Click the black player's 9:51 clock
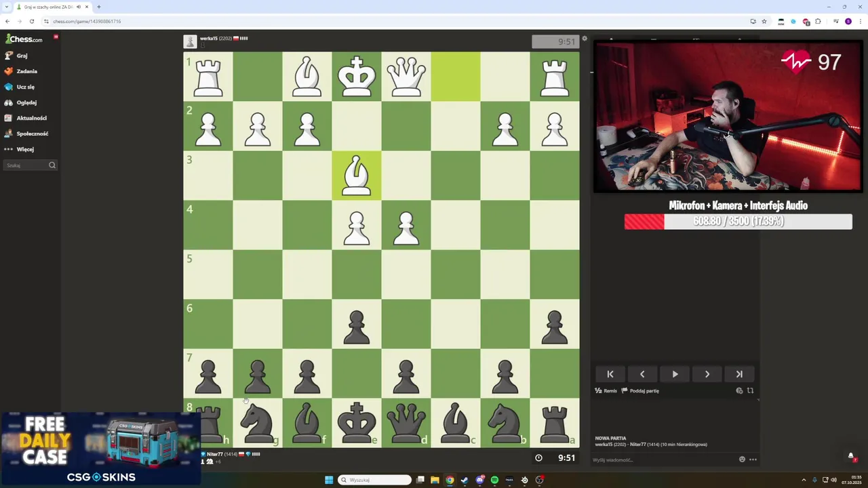The height and width of the screenshot is (488, 868). coord(555,457)
